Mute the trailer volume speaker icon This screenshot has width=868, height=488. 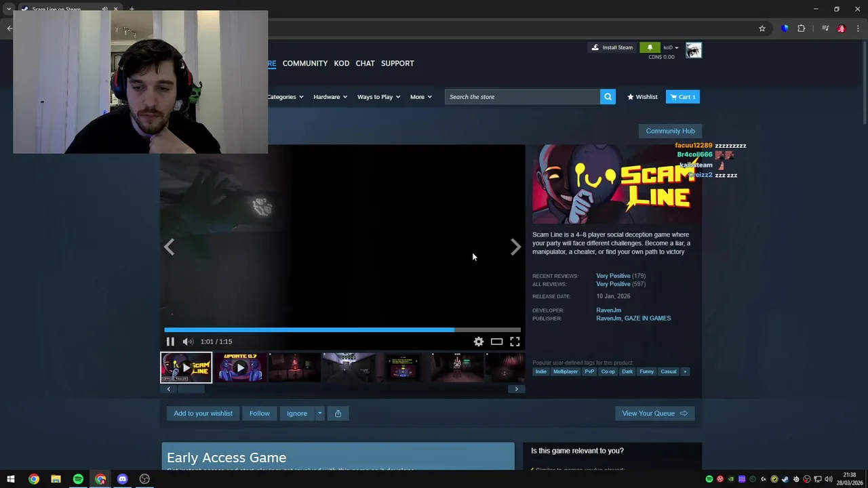tap(188, 342)
